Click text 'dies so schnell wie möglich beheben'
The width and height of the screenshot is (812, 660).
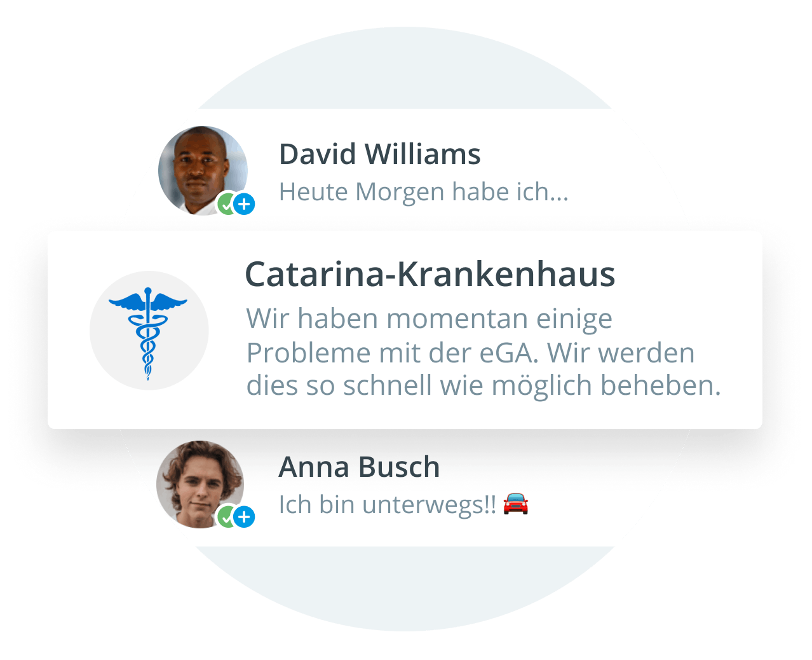(480, 385)
